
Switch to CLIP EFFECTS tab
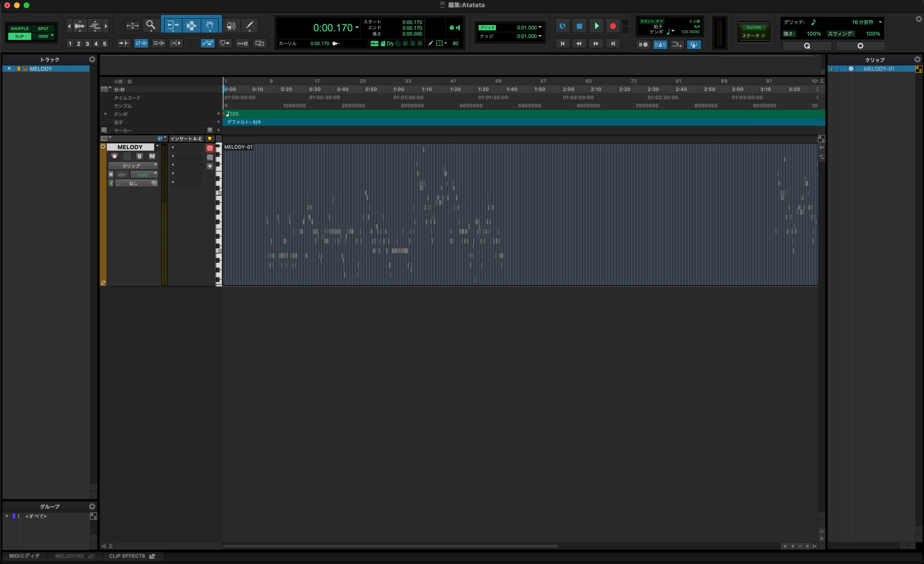[132, 556]
